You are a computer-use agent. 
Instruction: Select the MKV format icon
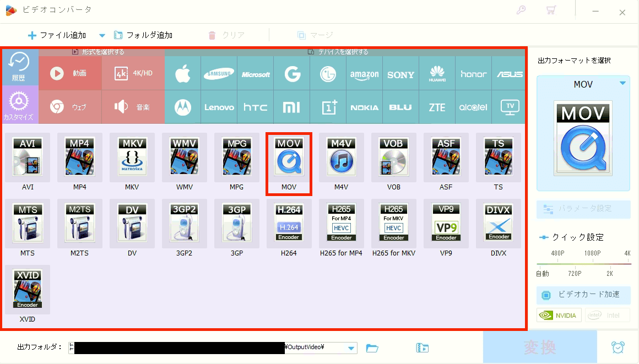132,157
